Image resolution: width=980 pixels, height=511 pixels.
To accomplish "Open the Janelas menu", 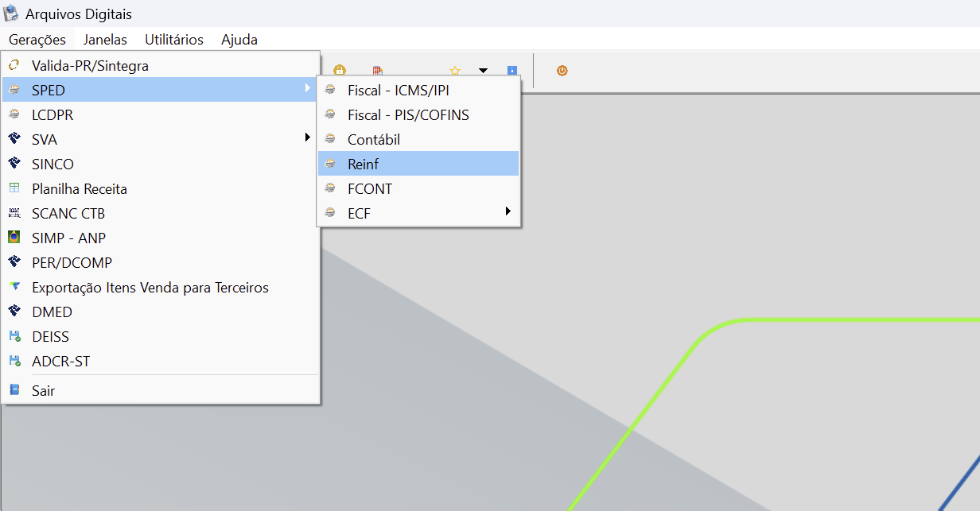I will click(105, 40).
